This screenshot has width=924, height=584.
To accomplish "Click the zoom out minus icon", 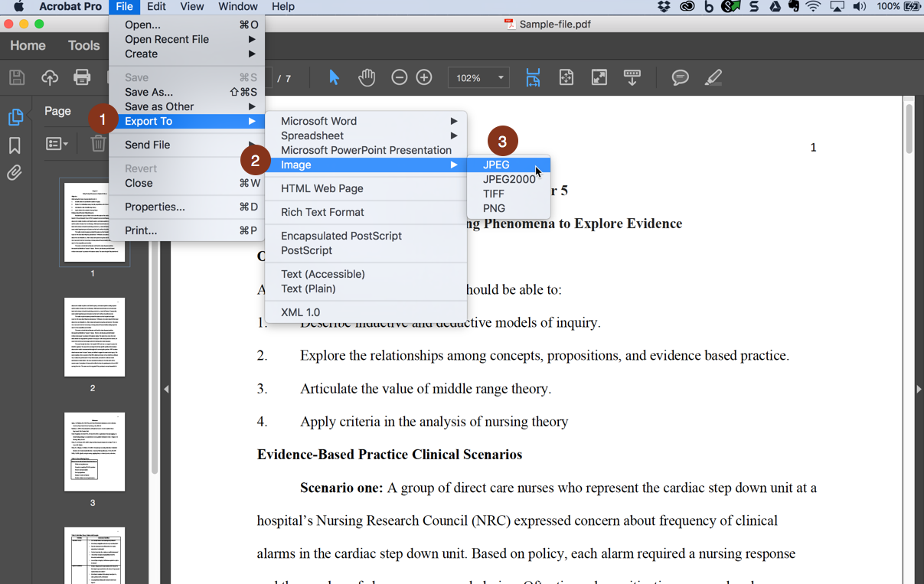I will [399, 77].
